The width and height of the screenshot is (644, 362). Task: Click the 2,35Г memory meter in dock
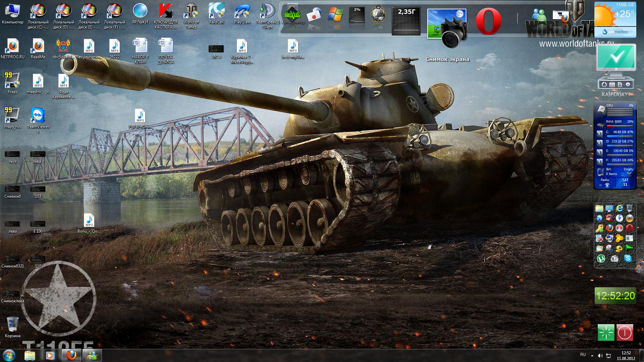406,21
